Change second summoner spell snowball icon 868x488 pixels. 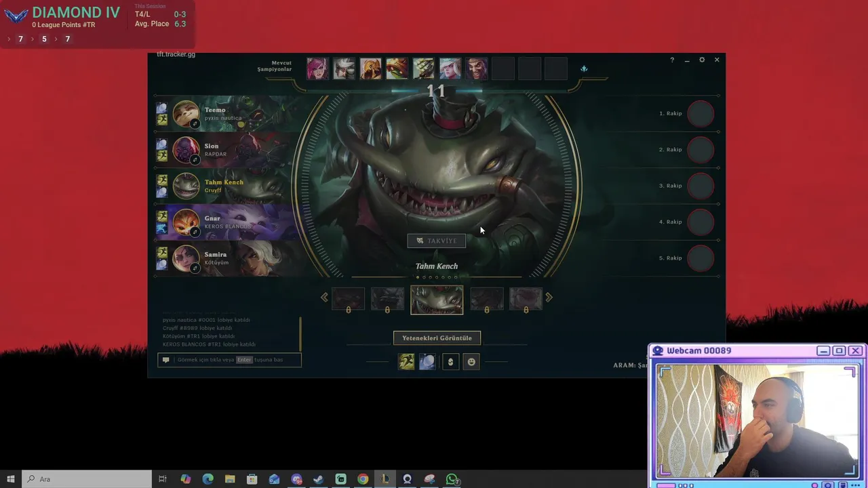427,362
